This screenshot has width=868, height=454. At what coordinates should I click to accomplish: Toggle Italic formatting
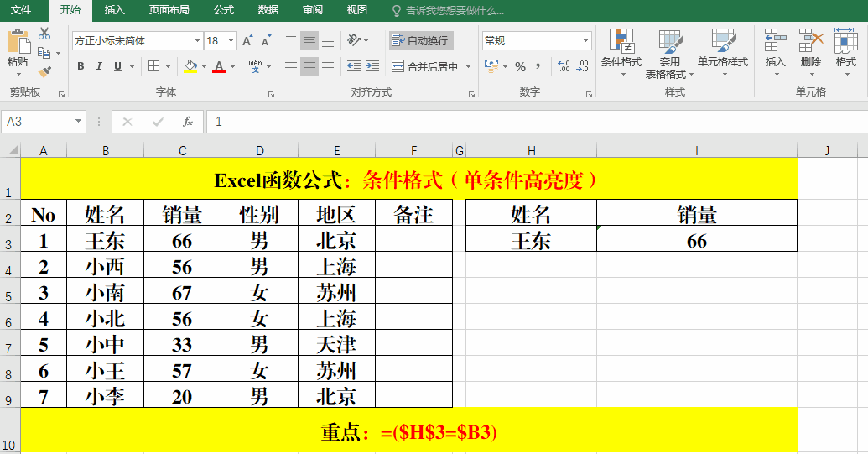99,66
